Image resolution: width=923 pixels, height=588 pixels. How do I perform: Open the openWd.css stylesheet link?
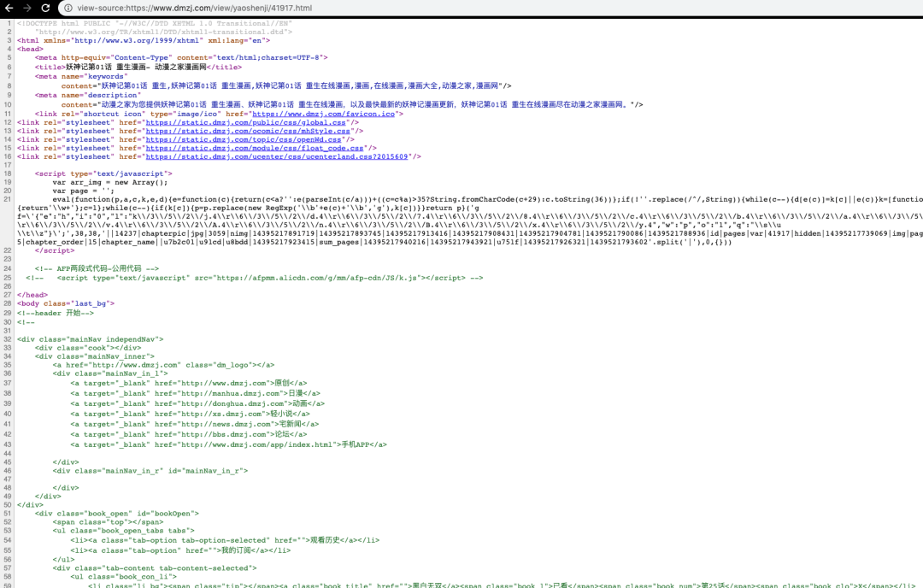pyautogui.click(x=244, y=139)
